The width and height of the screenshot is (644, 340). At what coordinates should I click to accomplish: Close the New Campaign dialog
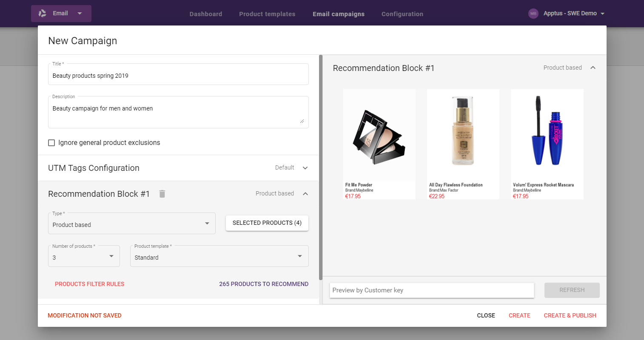486,315
